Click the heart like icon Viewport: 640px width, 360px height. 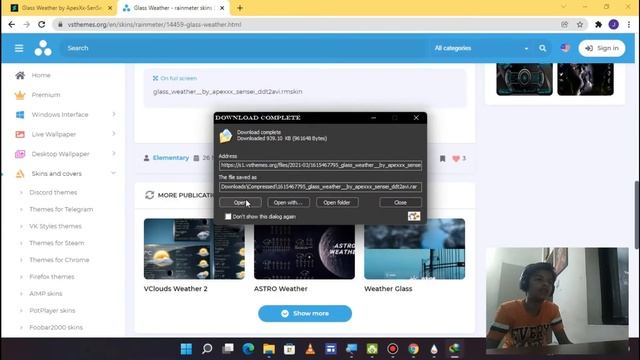(456, 158)
